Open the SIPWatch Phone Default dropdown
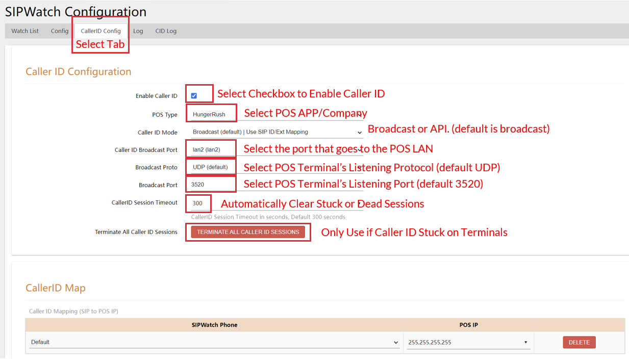This screenshot has width=629, height=364. coord(213,342)
